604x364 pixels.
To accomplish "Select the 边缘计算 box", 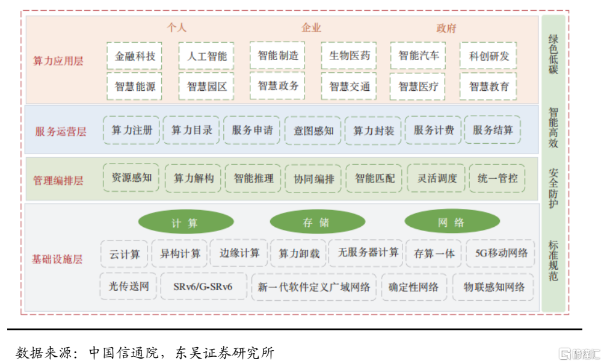I will click(x=239, y=253).
